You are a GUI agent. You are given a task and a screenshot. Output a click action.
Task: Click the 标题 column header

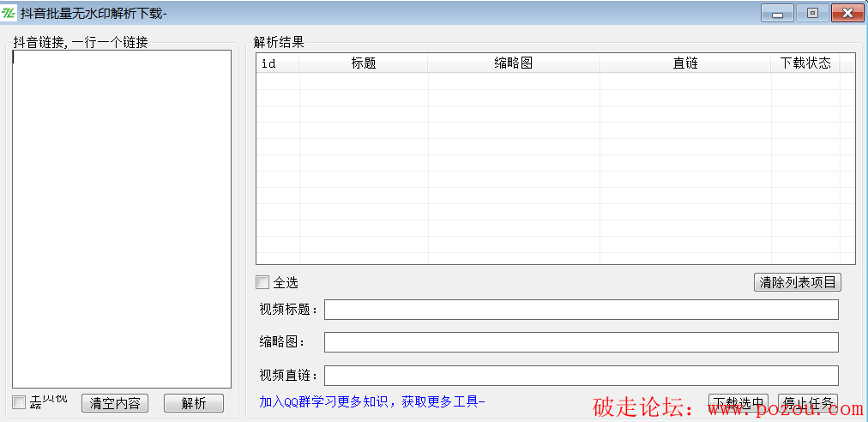364,63
